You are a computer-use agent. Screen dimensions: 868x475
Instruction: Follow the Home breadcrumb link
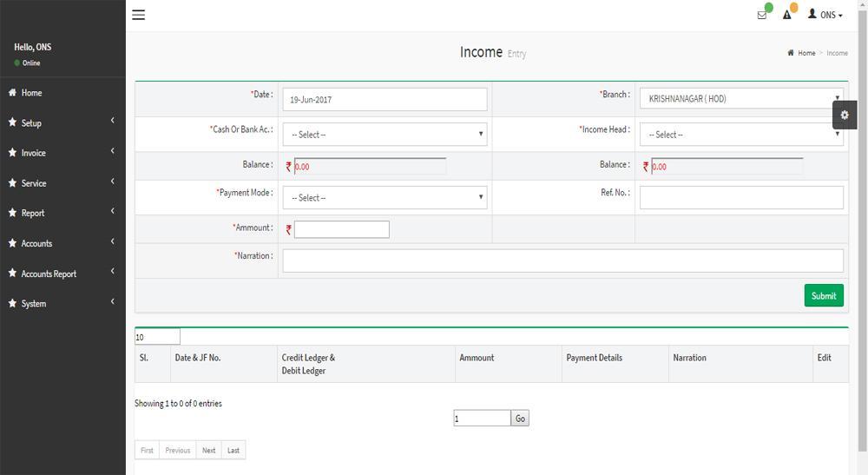click(x=806, y=53)
